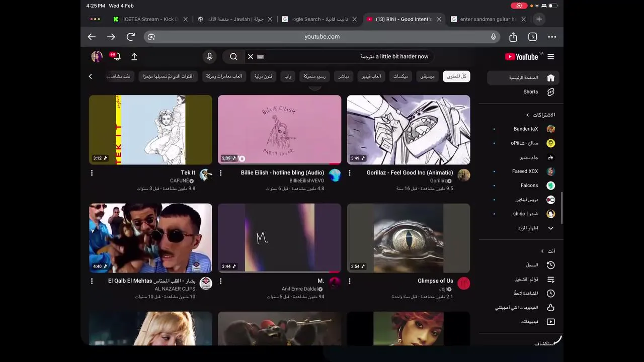The height and width of the screenshot is (362, 644).
Task: Open Fareed XCX subscription channel
Action: (x=523, y=171)
